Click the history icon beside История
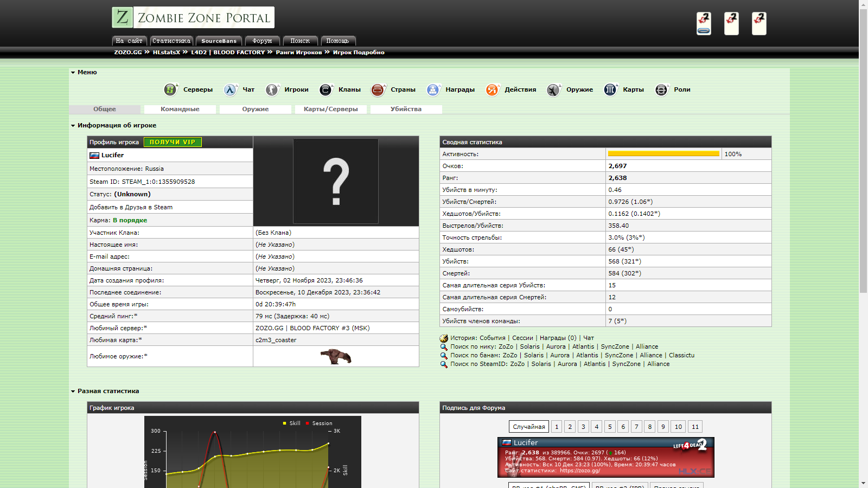The width and height of the screenshot is (868, 488). [x=444, y=338]
